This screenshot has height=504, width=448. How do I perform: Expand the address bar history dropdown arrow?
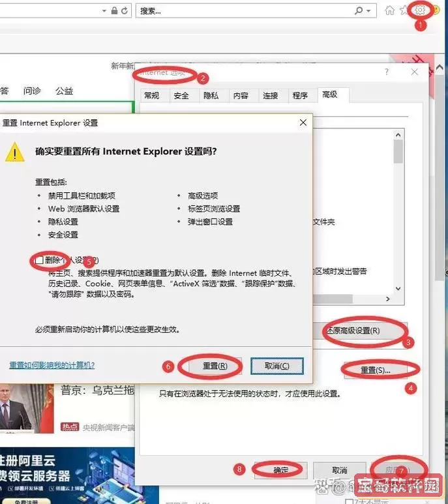[104, 11]
